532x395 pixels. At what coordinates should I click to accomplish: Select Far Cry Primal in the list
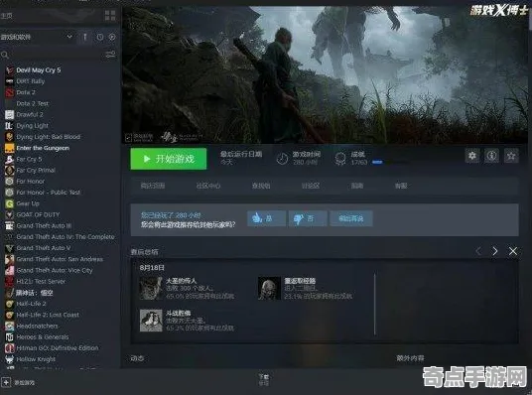[x=36, y=171]
